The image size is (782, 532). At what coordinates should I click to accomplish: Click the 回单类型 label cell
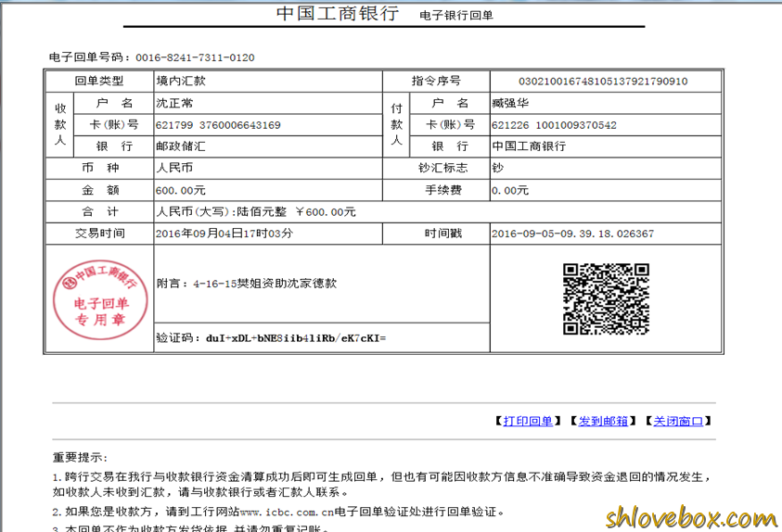pos(100,81)
